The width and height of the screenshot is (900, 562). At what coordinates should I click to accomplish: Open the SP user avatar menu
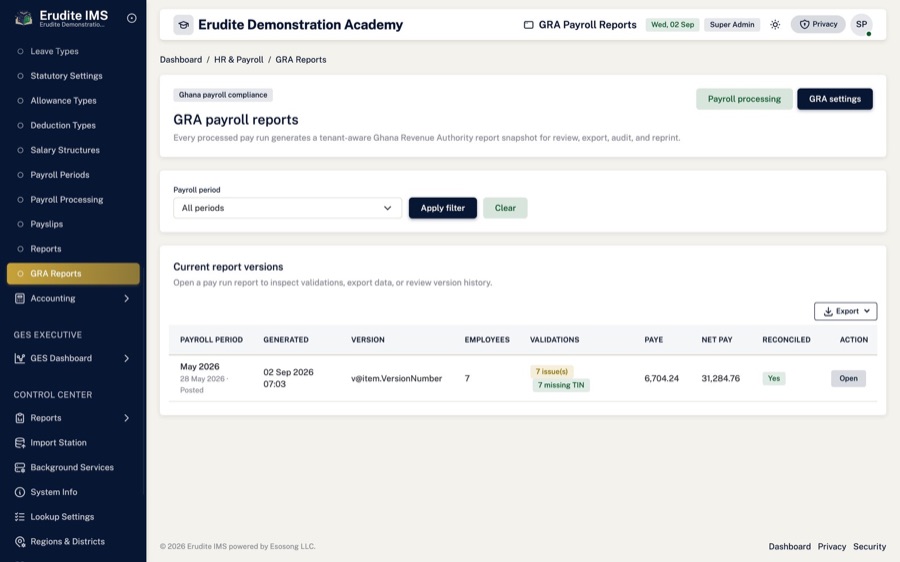pos(862,25)
